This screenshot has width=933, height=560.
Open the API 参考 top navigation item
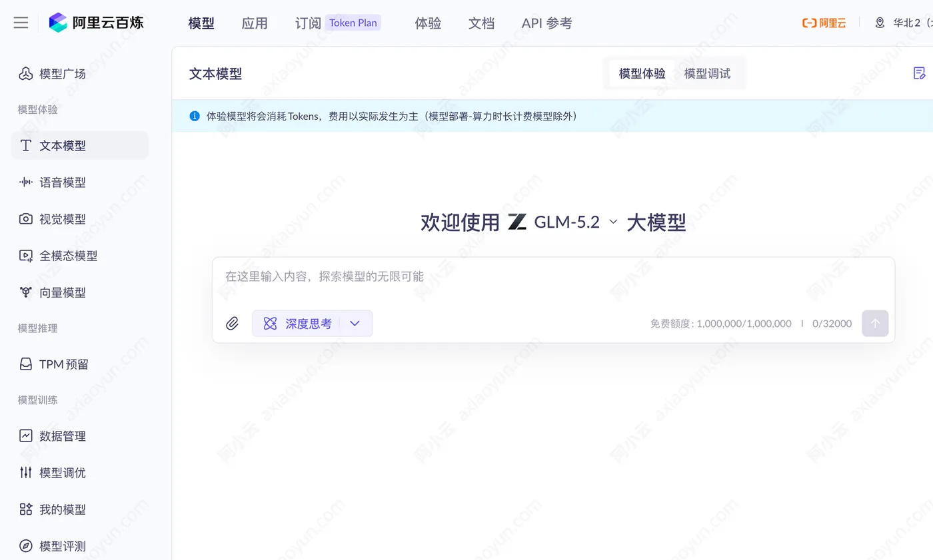(x=546, y=23)
